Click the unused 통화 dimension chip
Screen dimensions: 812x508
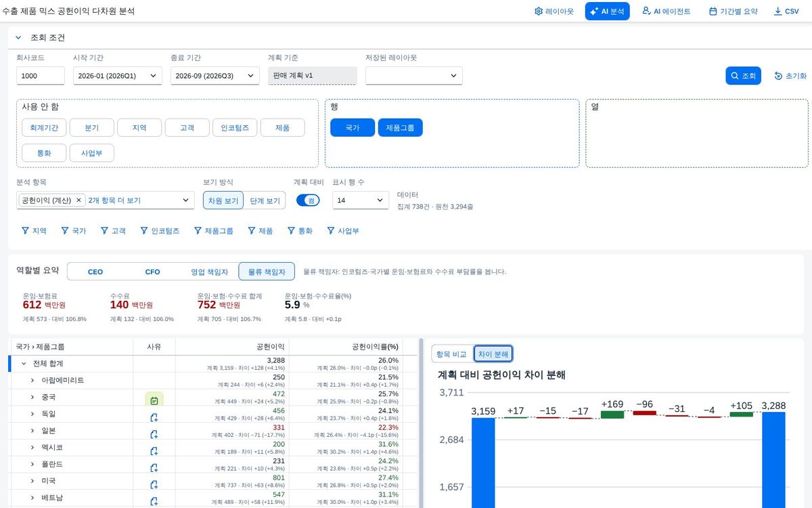coord(44,153)
